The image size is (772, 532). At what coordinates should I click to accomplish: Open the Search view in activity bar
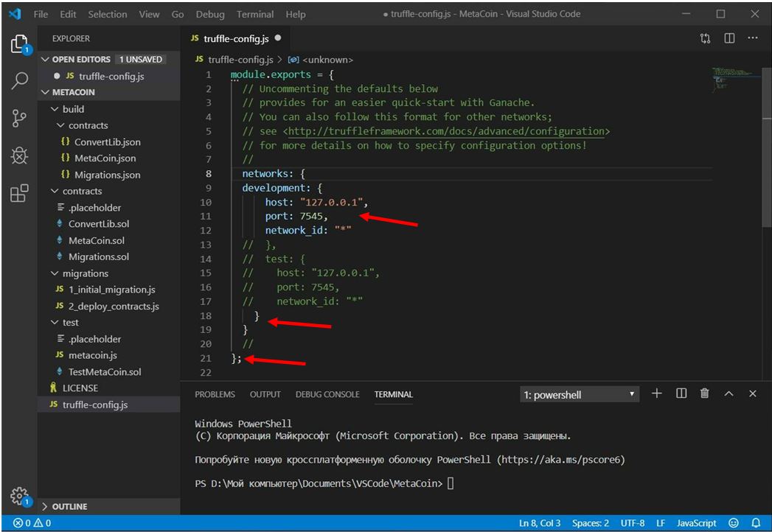[19, 81]
